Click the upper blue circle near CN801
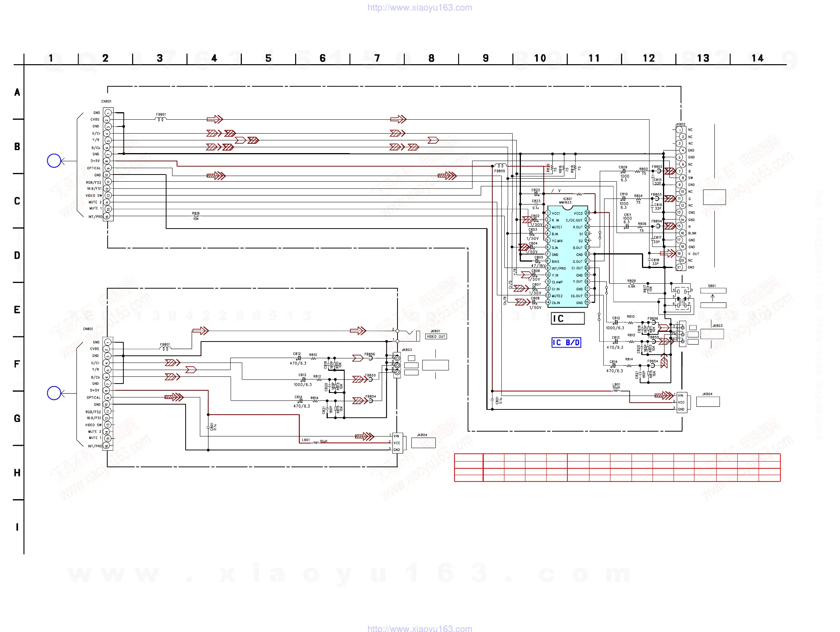The height and width of the screenshot is (632, 840). point(54,161)
